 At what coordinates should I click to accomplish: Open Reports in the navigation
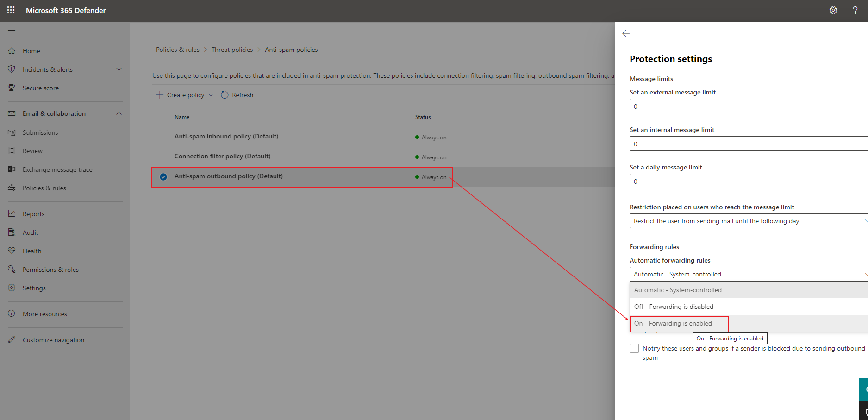pyautogui.click(x=34, y=214)
